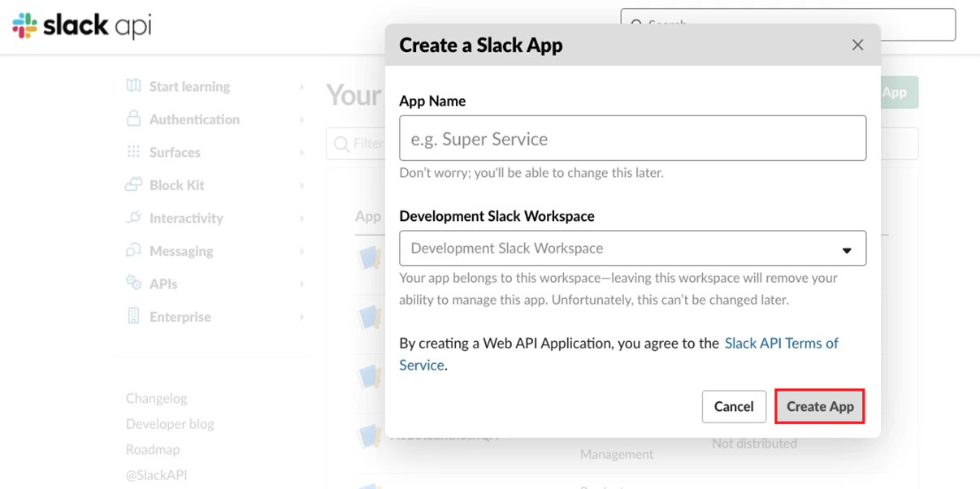
Task: Click the Surfaces grid icon
Action: click(132, 152)
